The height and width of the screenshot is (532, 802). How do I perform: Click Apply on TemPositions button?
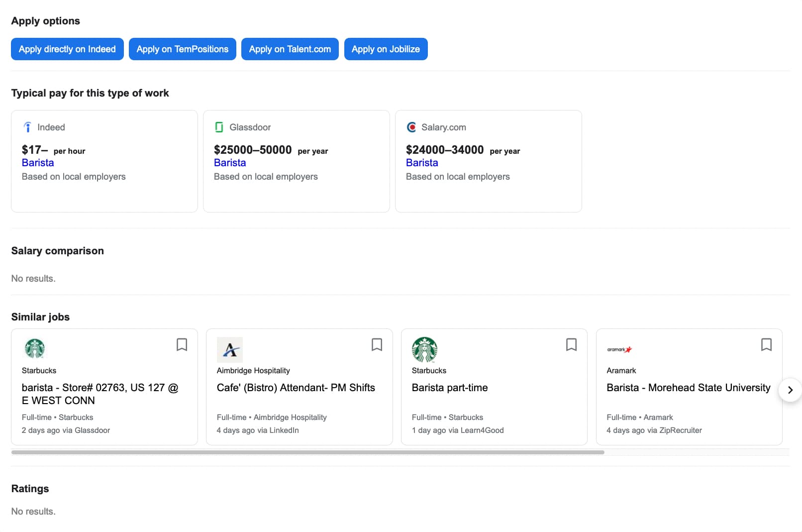183,49
